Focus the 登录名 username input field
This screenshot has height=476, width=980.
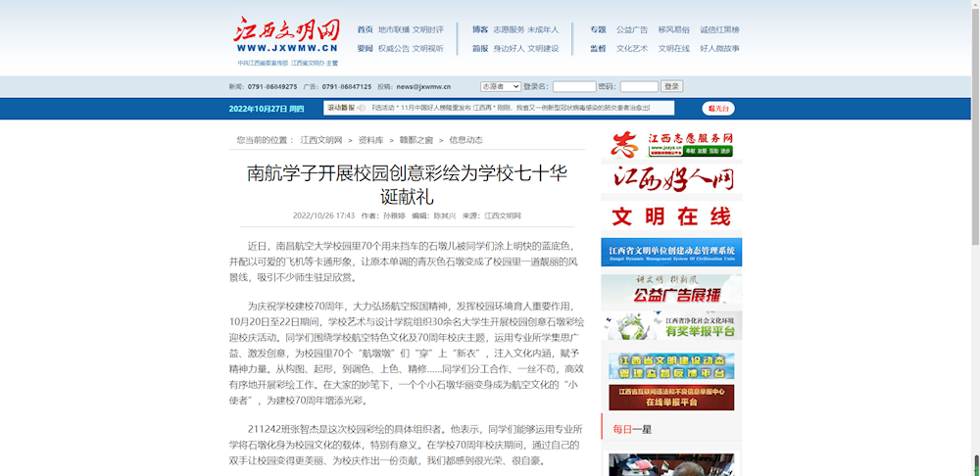(x=574, y=87)
